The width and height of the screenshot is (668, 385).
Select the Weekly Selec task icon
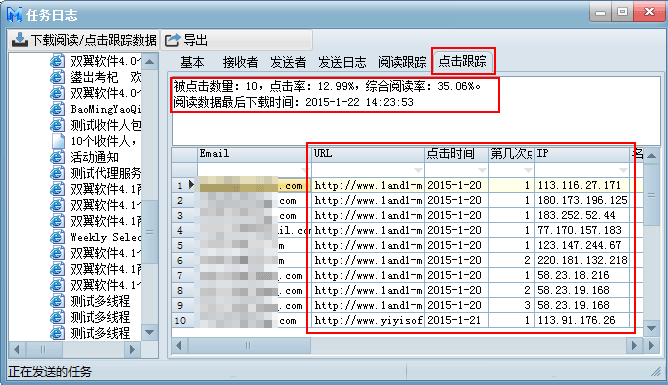[57, 237]
